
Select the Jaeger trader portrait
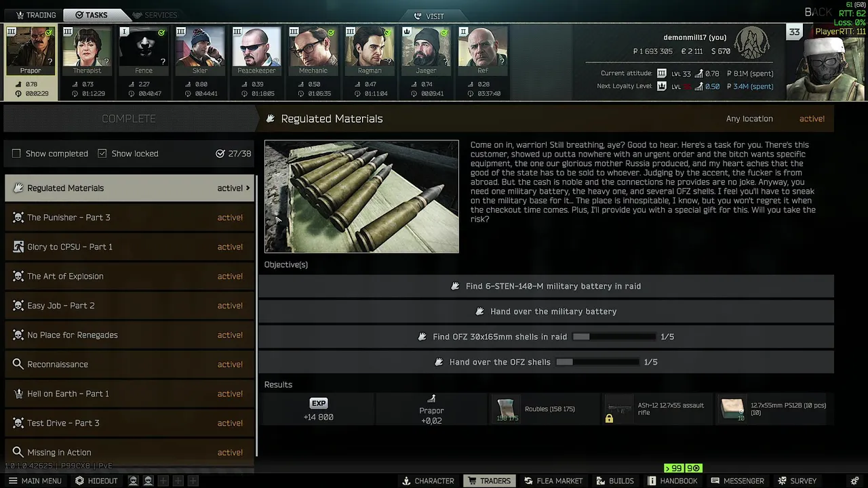click(x=426, y=51)
